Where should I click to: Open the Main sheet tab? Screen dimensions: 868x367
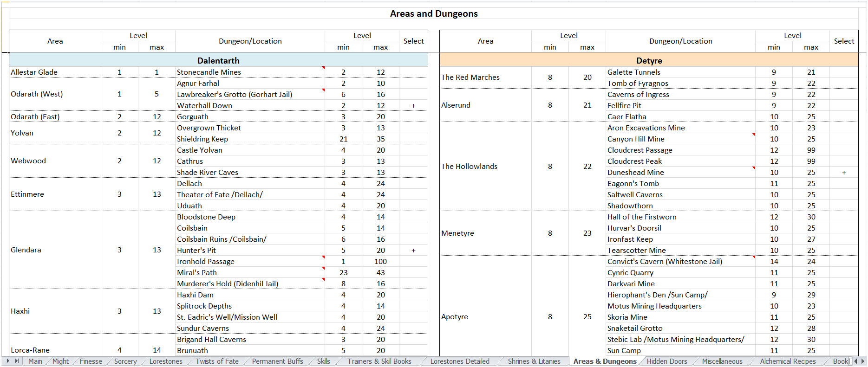[35, 361]
